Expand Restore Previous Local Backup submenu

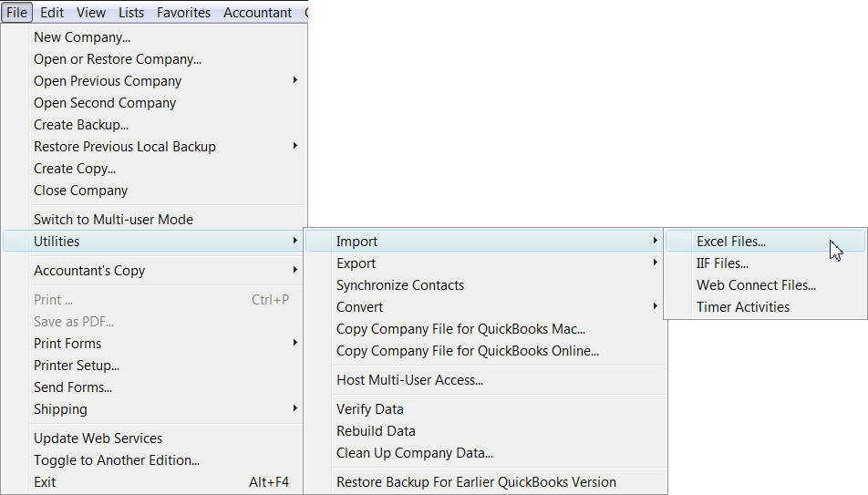click(125, 147)
